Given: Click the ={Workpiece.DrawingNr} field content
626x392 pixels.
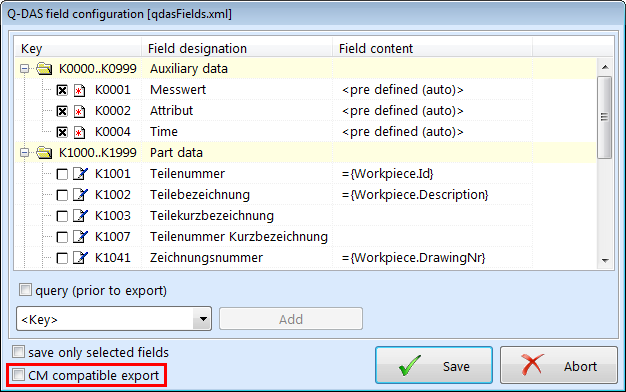Looking at the screenshot, I should click(413, 258).
